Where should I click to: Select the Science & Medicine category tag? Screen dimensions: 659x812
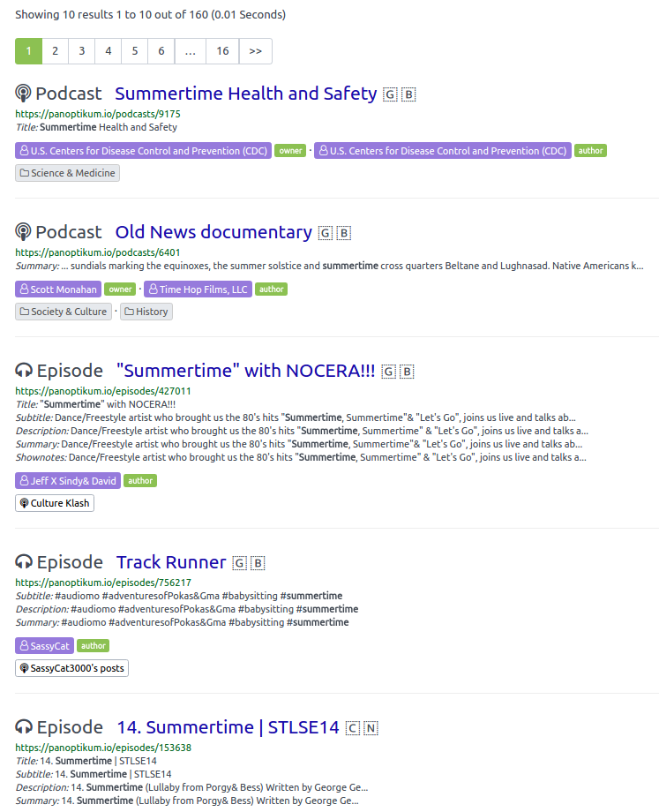[x=67, y=173]
